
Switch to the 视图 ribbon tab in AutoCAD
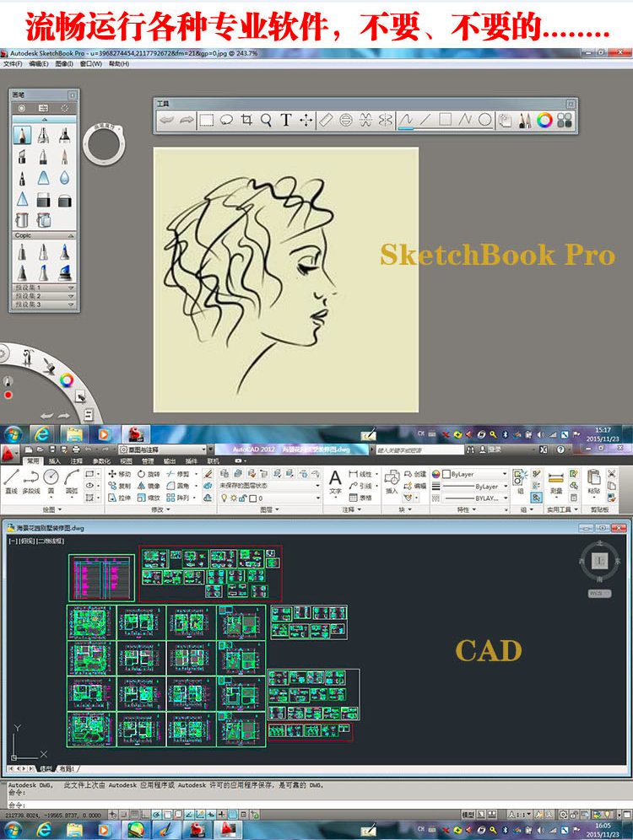[126, 460]
